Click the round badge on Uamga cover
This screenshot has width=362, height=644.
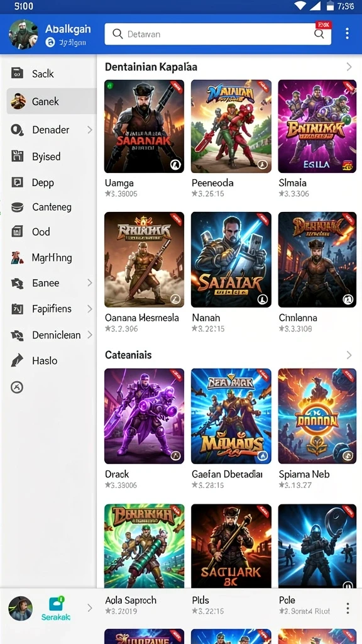(x=176, y=165)
